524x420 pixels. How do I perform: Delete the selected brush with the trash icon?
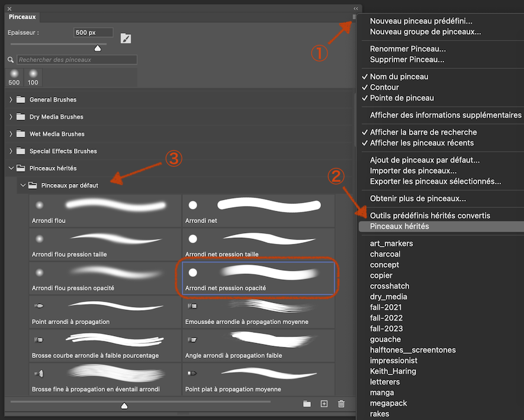pyautogui.click(x=341, y=403)
